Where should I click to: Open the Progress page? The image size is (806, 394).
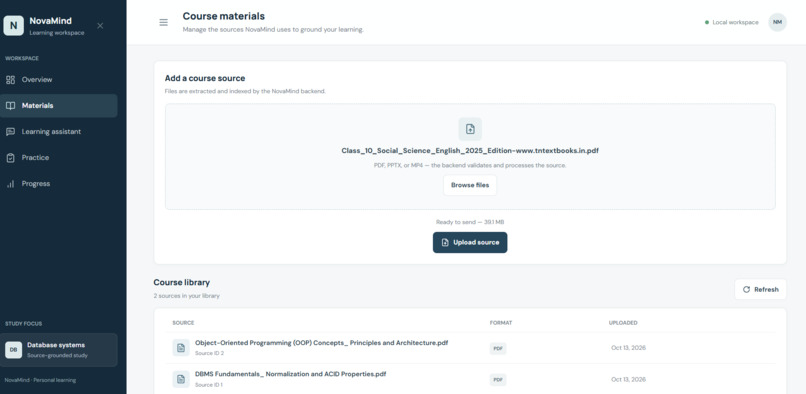coord(59,184)
